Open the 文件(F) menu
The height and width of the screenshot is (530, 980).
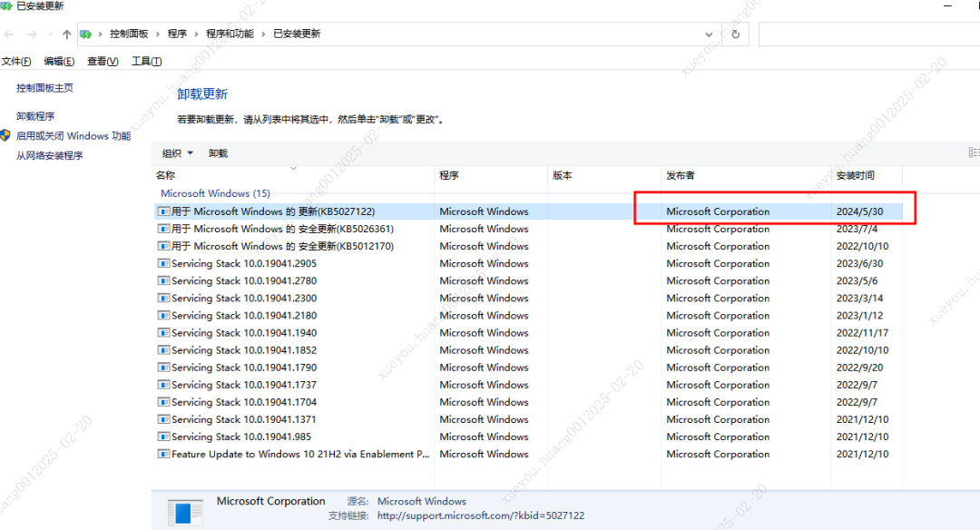tap(16, 61)
